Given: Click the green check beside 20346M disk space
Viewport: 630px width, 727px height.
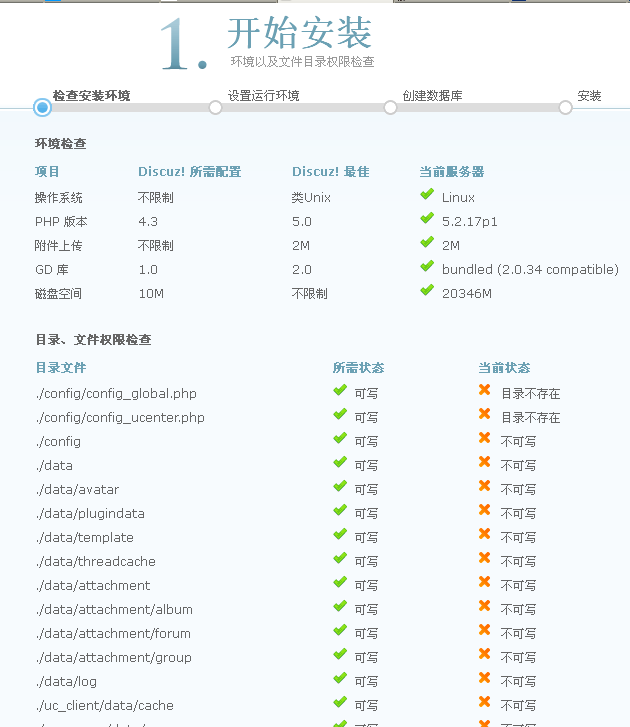Looking at the screenshot, I should tap(427, 291).
